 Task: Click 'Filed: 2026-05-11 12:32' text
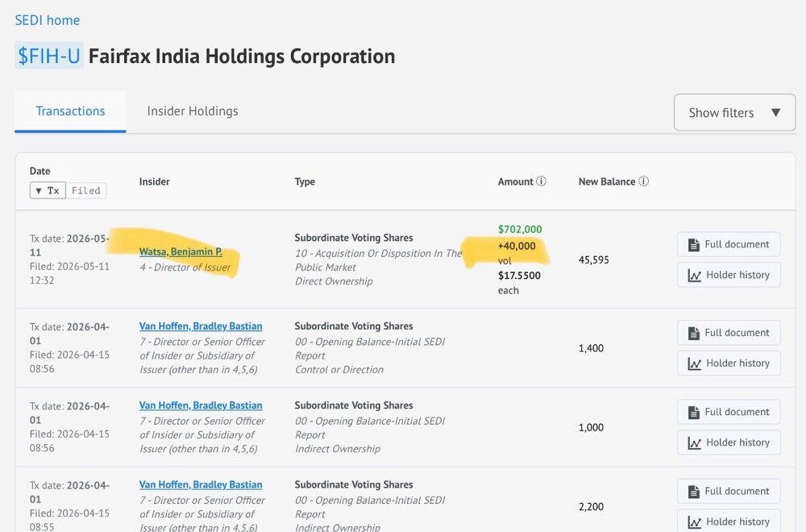click(x=69, y=273)
